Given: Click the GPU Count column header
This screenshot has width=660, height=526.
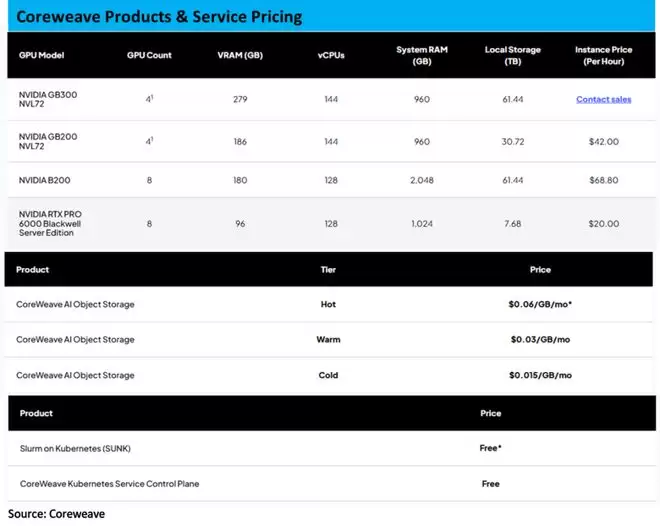Looking at the screenshot, I should [149, 56].
